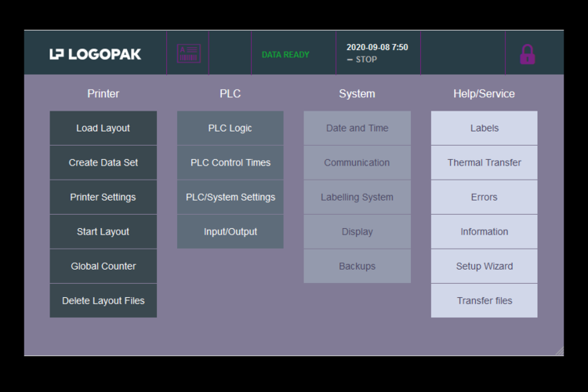This screenshot has width=588, height=392.
Task: Choose Delete Layout Files
Action: pos(103,300)
